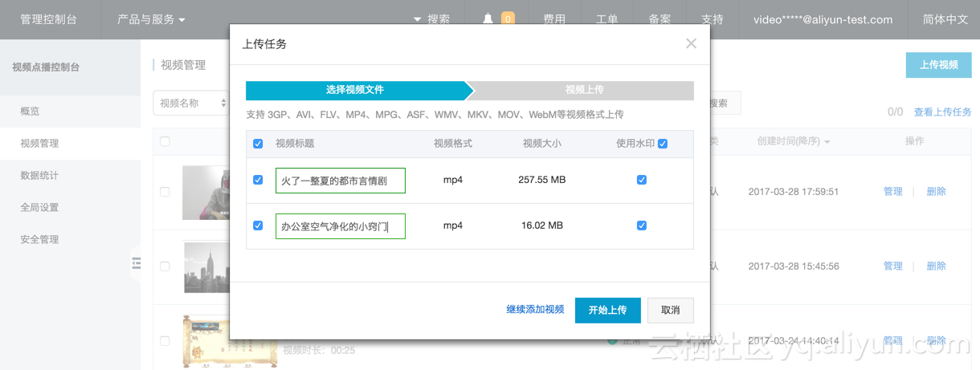Open the first video thumbnail with person
This screenshot has width=980, height=370.
[206, 193]
